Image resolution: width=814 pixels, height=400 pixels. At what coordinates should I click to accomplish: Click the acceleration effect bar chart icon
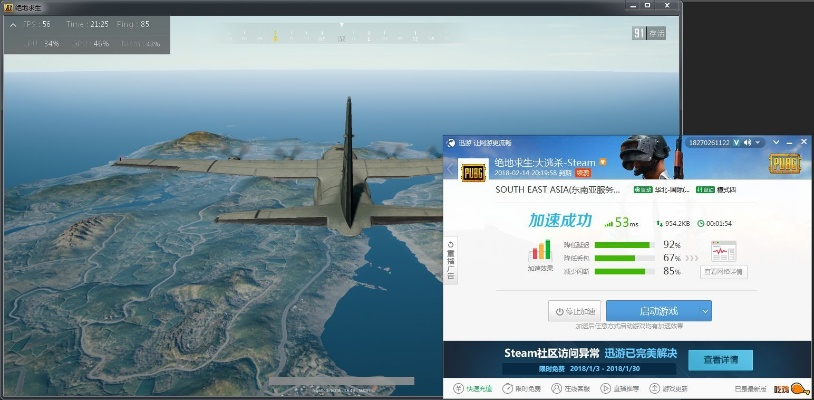(540, 252)
